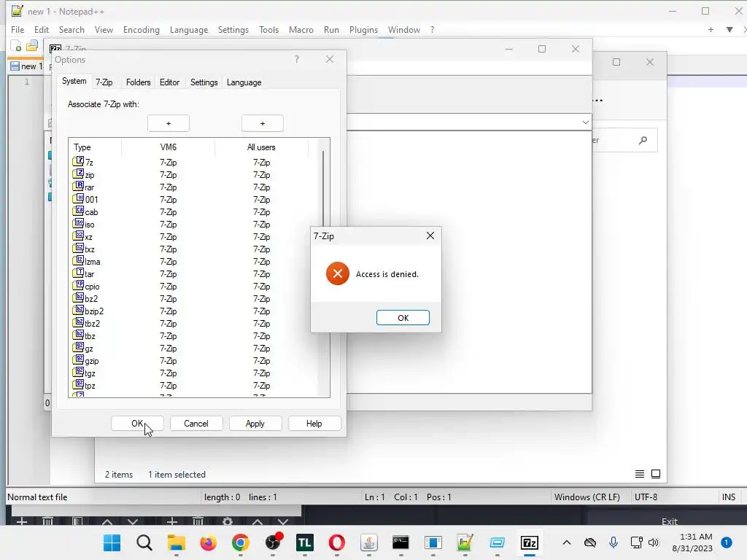This screenshot has height=560, width=747.
Task: Open Notepad++ Encoding menu
Action: pos(142,29)
